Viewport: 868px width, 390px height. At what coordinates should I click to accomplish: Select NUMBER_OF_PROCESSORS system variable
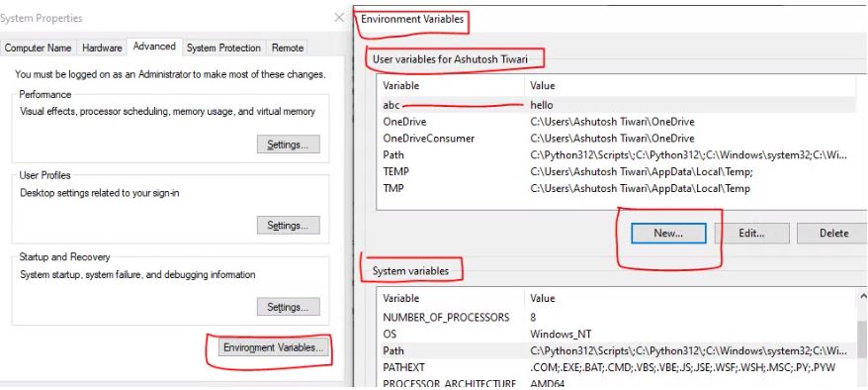(x=617, y=318)
